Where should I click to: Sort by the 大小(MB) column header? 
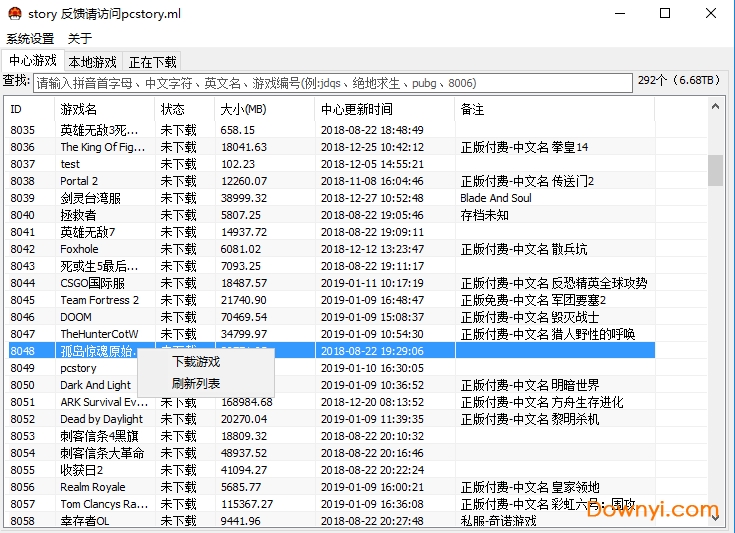[265, 109]
